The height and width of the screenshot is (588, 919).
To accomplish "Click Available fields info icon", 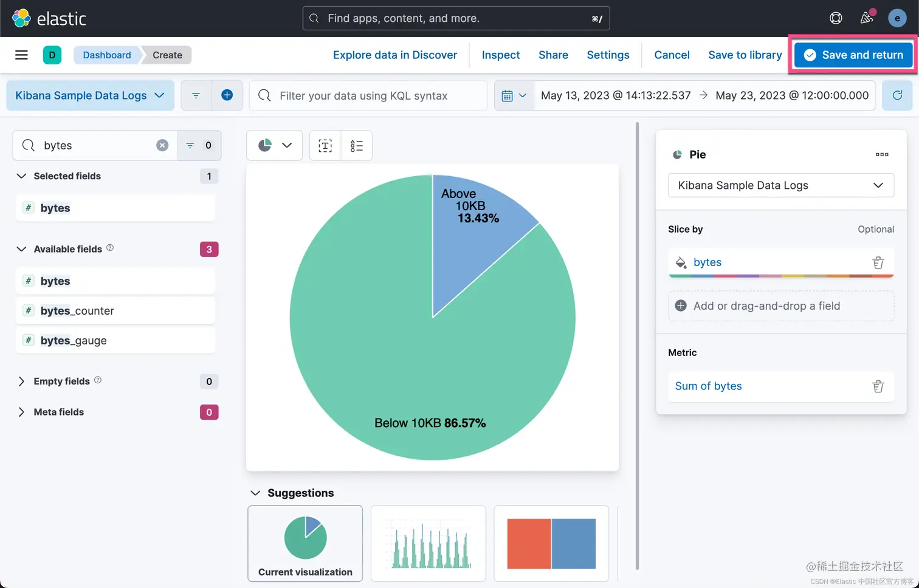I will click(110, 248).
